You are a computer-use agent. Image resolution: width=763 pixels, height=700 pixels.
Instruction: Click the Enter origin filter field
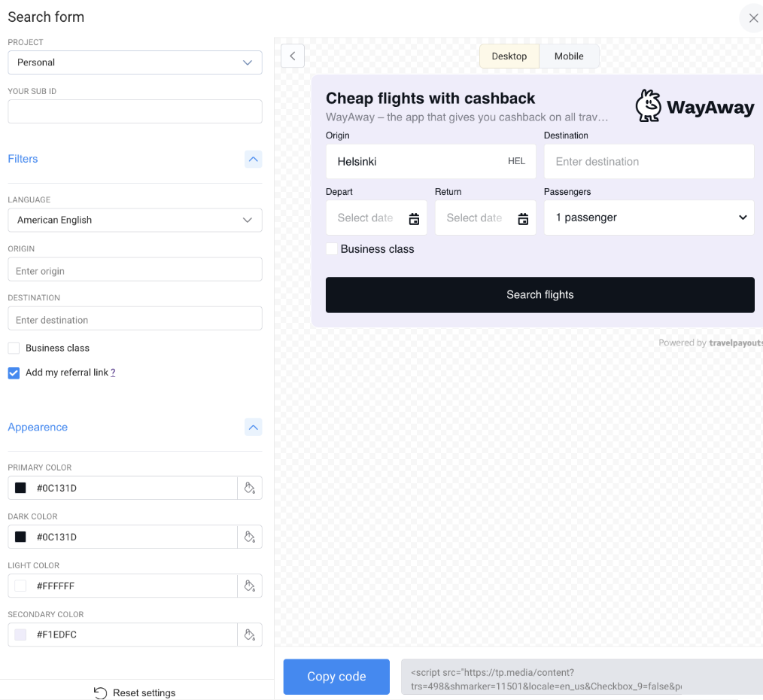click(135, 269)
